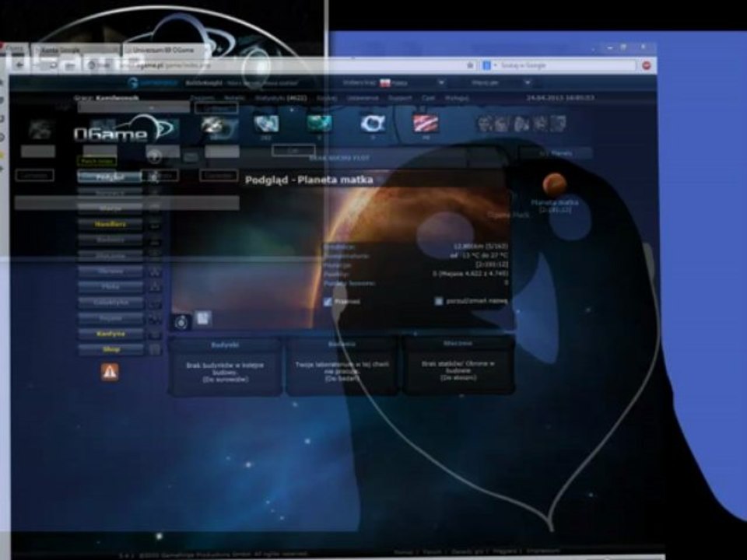Screen dimensions: 747x560
Task: Open the Kantyna menu item
Action: tap(110, 334)
